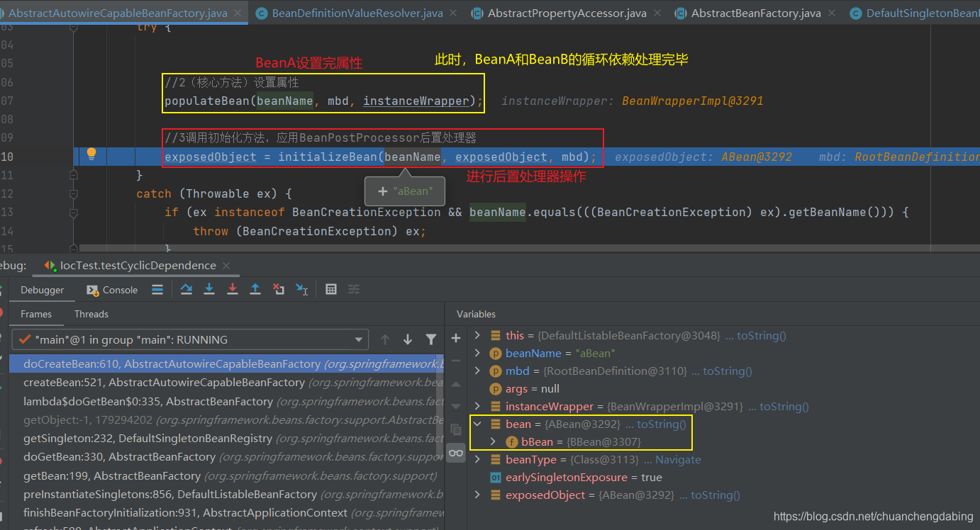
Task: Click the move watch up triangle icon
Action: coord(456,384)
